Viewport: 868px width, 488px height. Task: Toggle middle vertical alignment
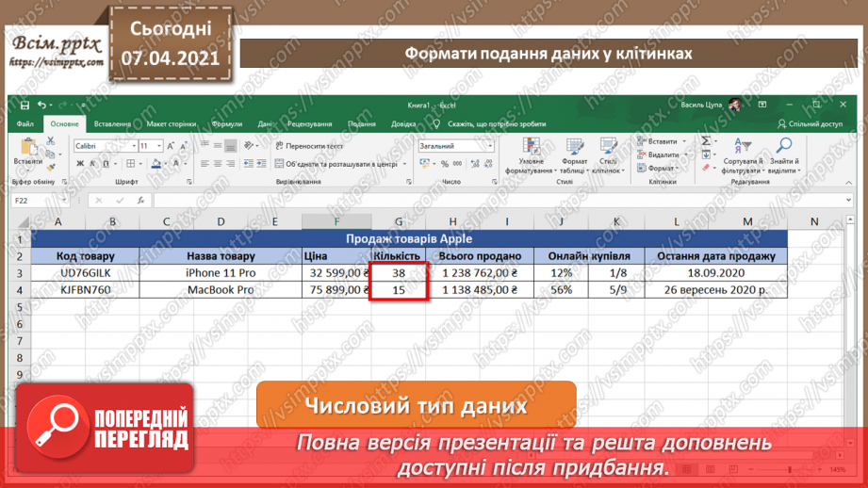point(218,145)
